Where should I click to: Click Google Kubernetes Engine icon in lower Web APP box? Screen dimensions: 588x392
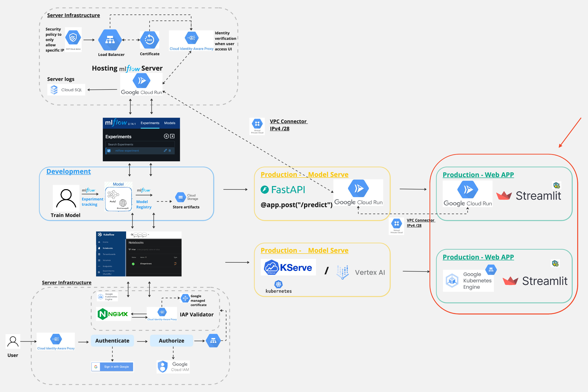(452, 280)
